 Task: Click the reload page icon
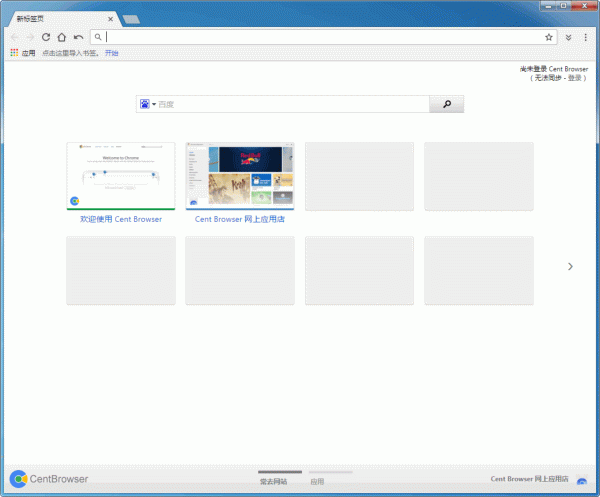tap(46, 37)
